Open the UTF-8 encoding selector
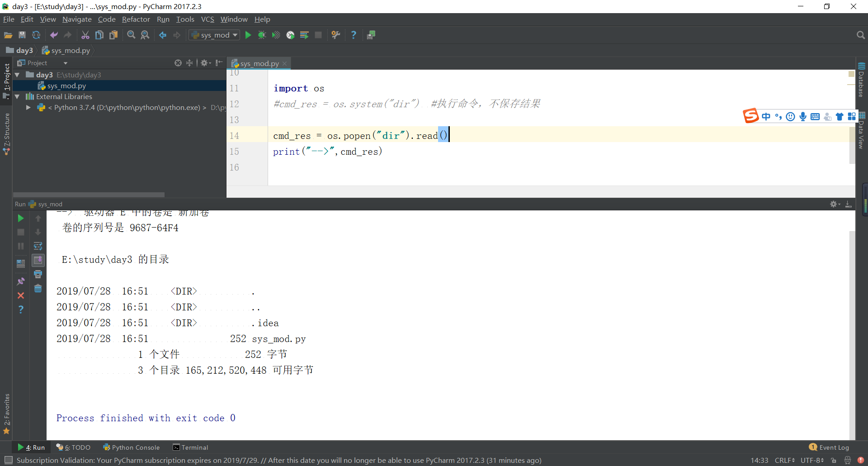Image resolution: width=868 pixels, height=466 pixels. tap(812, 460)
